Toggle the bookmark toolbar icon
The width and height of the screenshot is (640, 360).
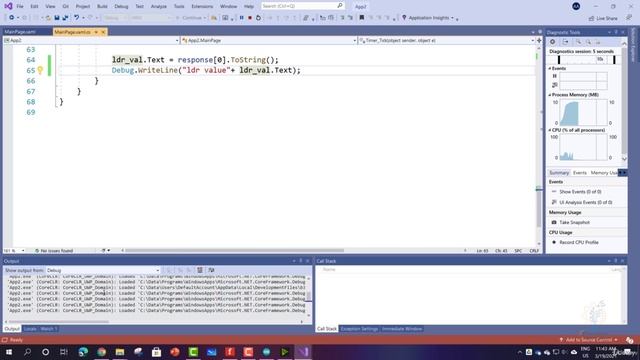pyautogui.click(x=362, y=18)
